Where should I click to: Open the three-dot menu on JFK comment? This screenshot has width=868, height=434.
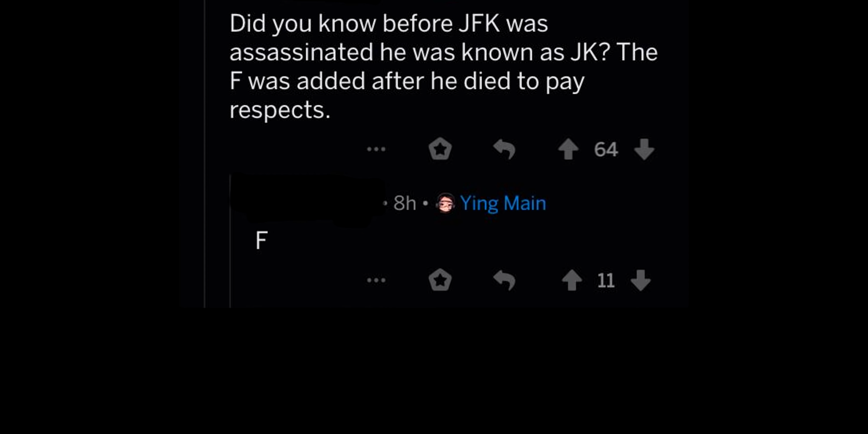click(x=376, y=149)
